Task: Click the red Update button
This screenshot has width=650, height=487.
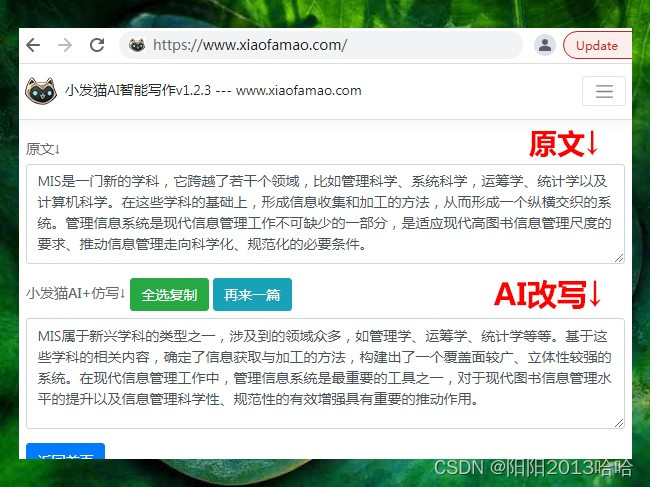Action: (x=597, y=45)
